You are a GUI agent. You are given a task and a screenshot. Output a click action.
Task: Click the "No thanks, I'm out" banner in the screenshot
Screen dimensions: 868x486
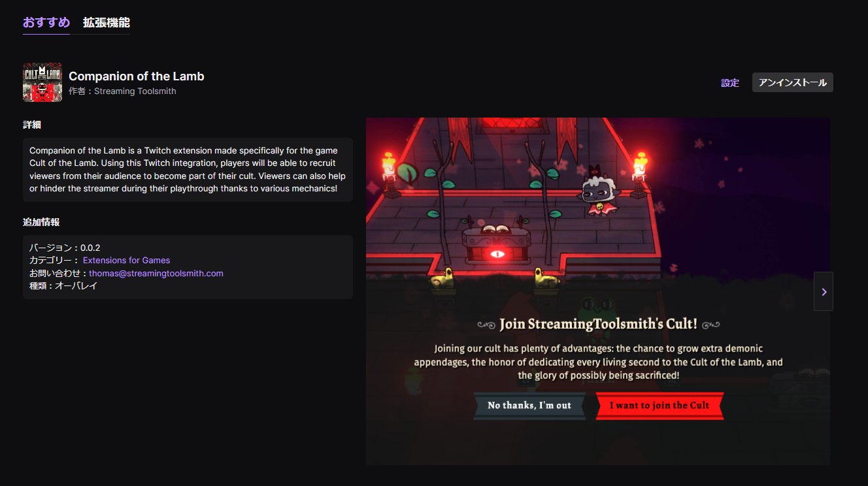coord(529,406)
